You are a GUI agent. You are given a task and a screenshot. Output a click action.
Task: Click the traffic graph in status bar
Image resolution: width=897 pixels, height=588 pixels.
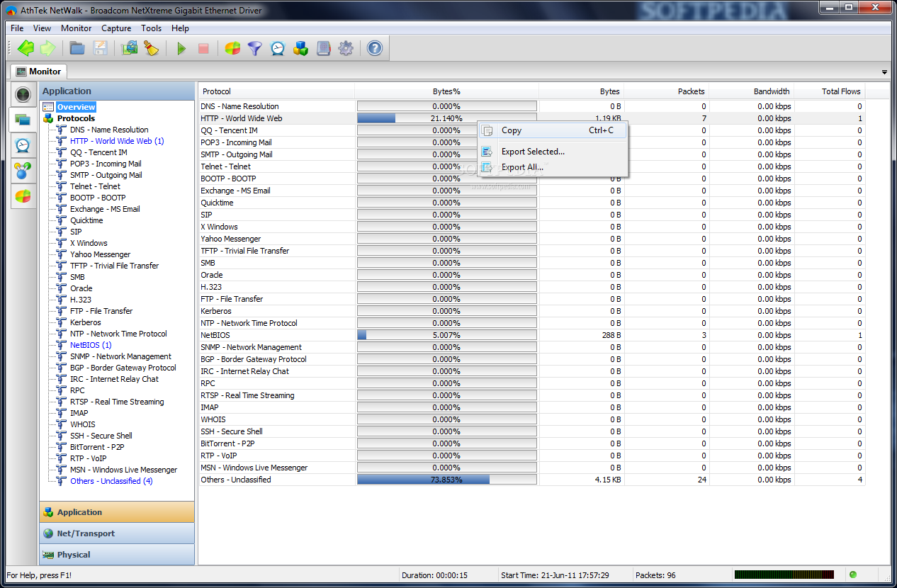click(x=784, y=575)
